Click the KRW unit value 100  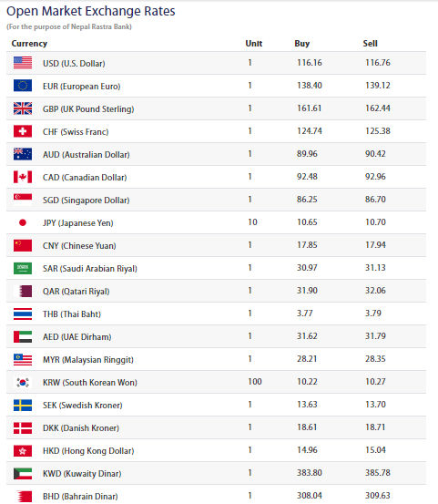(255, 382)
